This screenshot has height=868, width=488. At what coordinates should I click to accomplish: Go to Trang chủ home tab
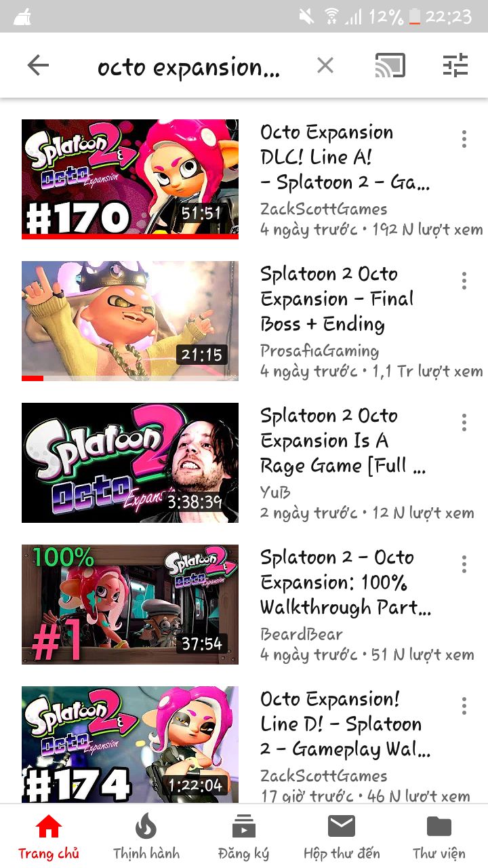point(49,837)
